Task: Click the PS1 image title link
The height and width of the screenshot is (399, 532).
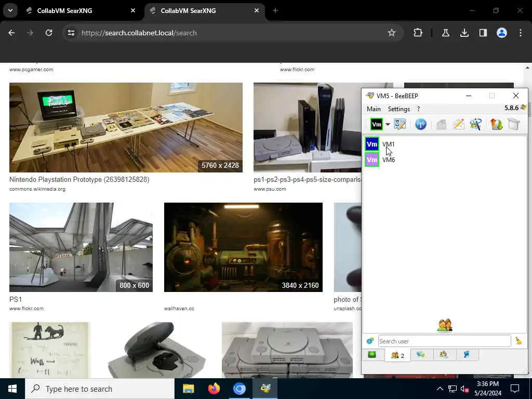Action: coord(16,299)
